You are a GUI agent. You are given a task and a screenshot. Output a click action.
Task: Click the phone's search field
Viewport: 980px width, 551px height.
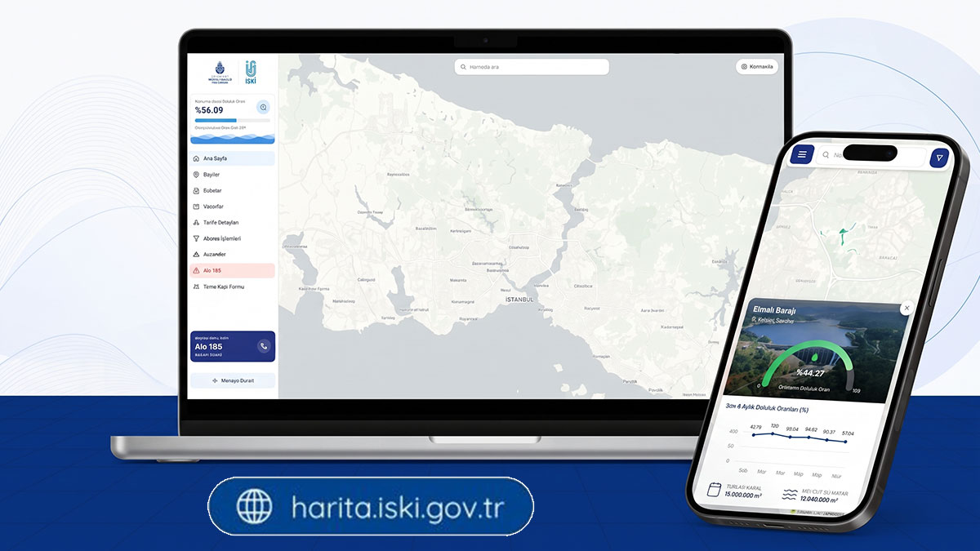pos(871,155)
